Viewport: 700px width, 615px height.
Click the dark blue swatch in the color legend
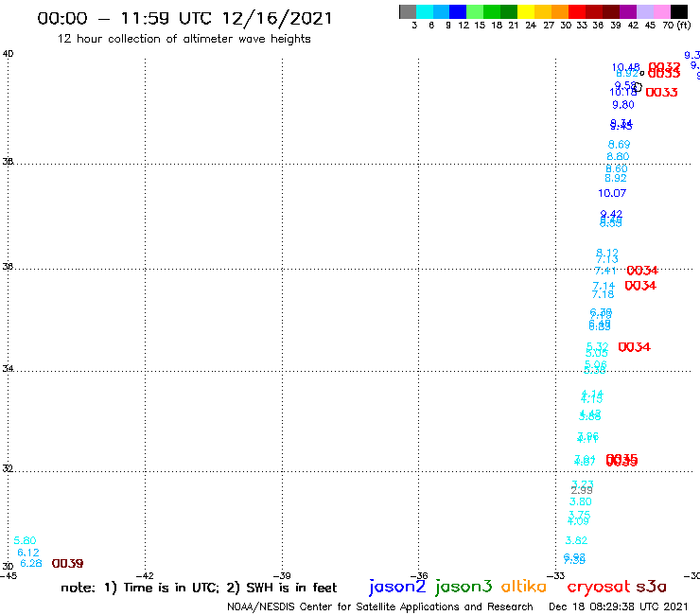459,11
